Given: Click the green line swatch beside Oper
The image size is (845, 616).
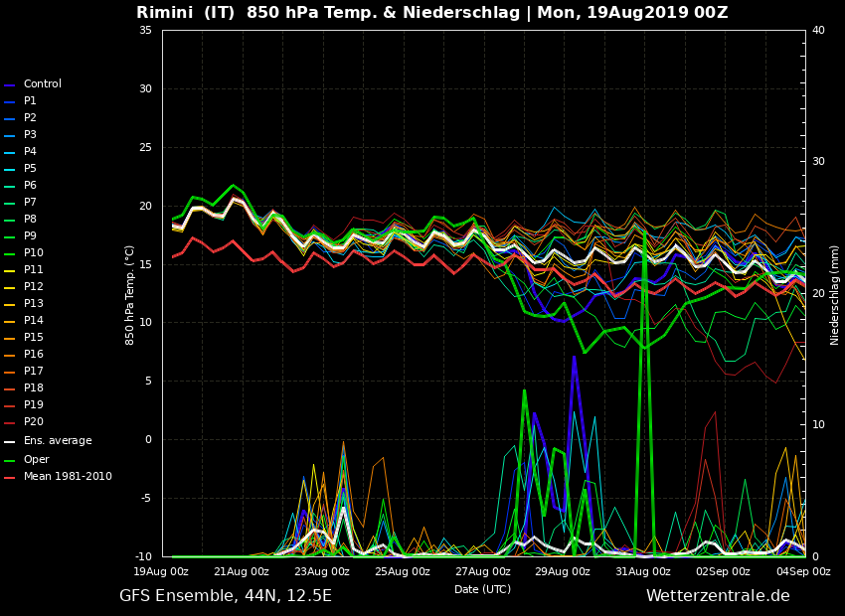Looking at the screenshot, I should point(10,461).
